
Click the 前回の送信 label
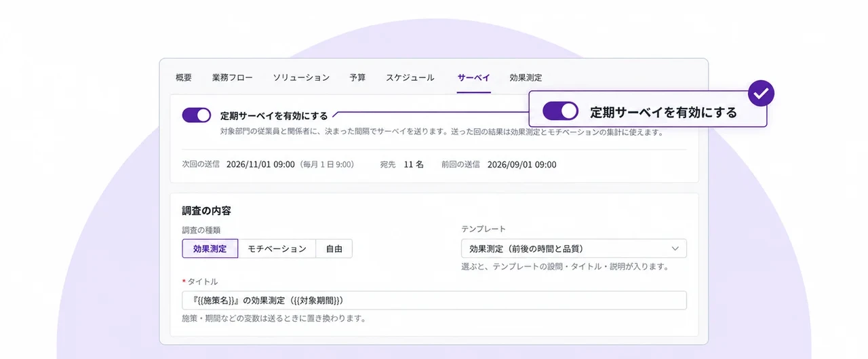[x=460, y=164]
